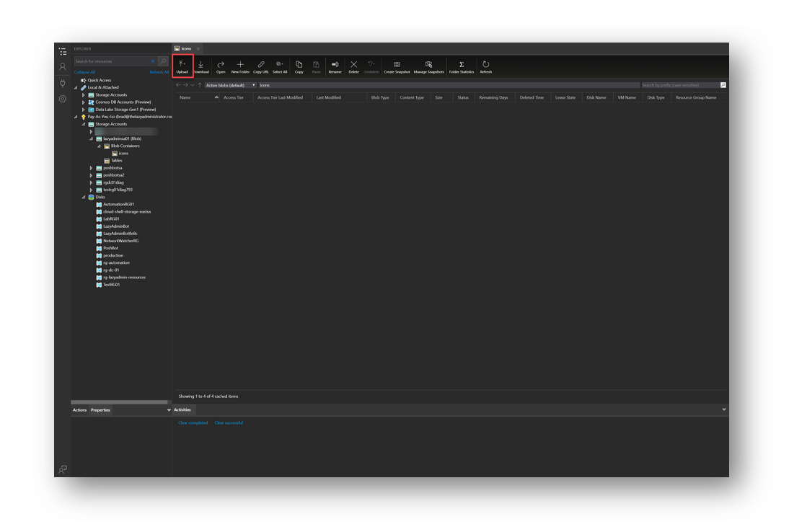Click the Search for resources field
Viewport: 789px width, 532px height.
[112, 61]
